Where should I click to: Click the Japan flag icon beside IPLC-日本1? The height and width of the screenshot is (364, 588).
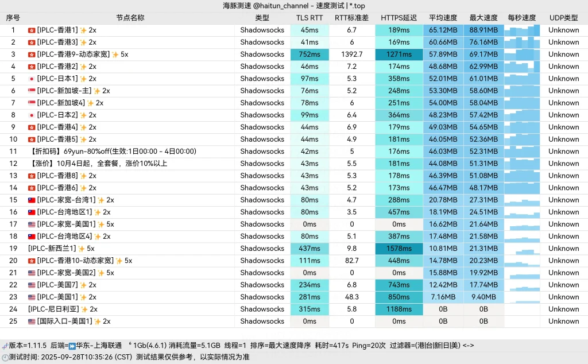[x=32, y=78]
